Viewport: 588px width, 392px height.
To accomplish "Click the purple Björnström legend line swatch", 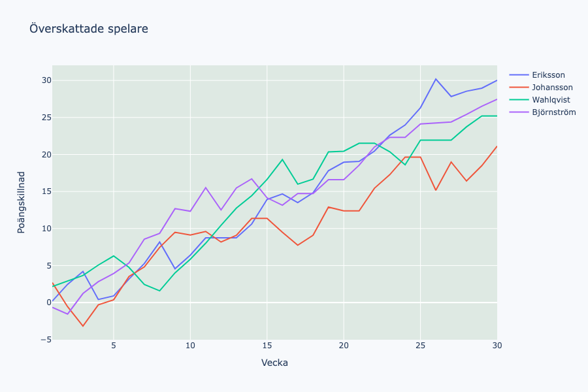I will pyautogui.click(x=518, y=112).
